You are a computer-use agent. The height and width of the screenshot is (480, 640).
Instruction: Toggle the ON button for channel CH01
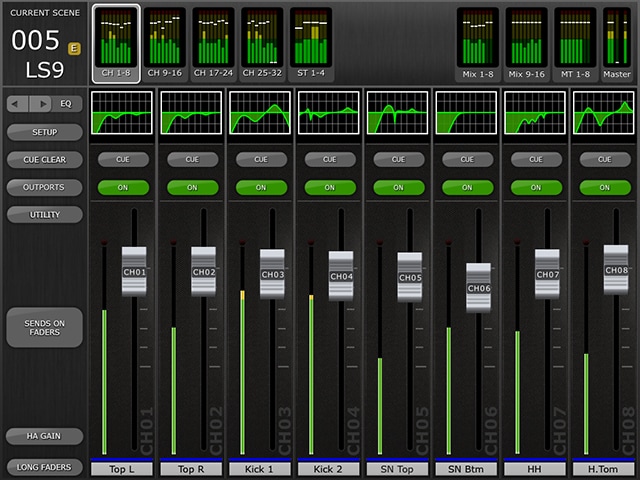click(x=123, y=187)
